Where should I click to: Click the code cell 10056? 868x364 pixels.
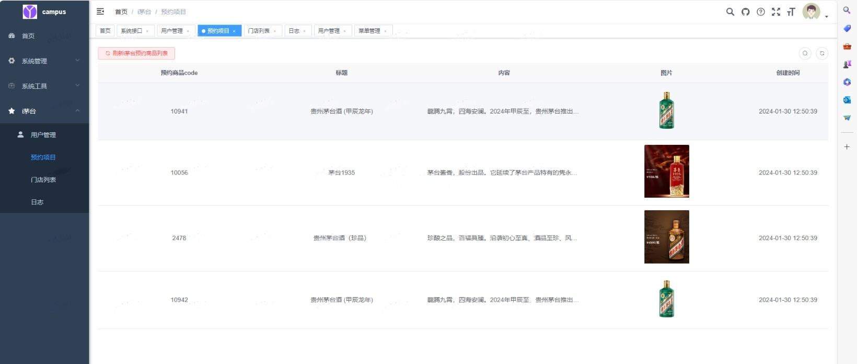179,173
